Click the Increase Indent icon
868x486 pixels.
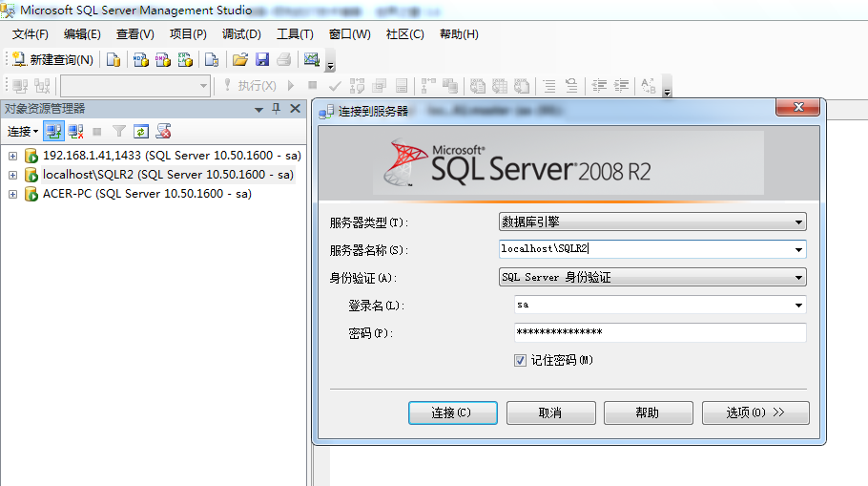coord(621,86)
